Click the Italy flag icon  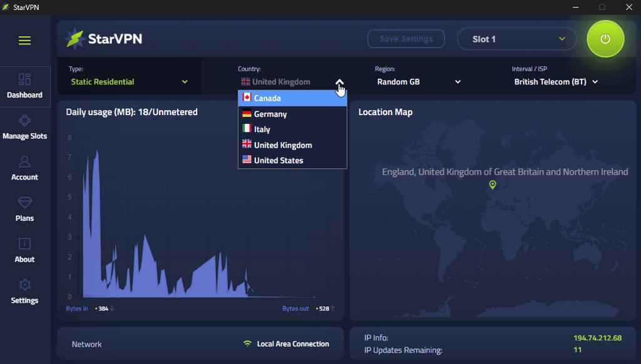point(247,128)
